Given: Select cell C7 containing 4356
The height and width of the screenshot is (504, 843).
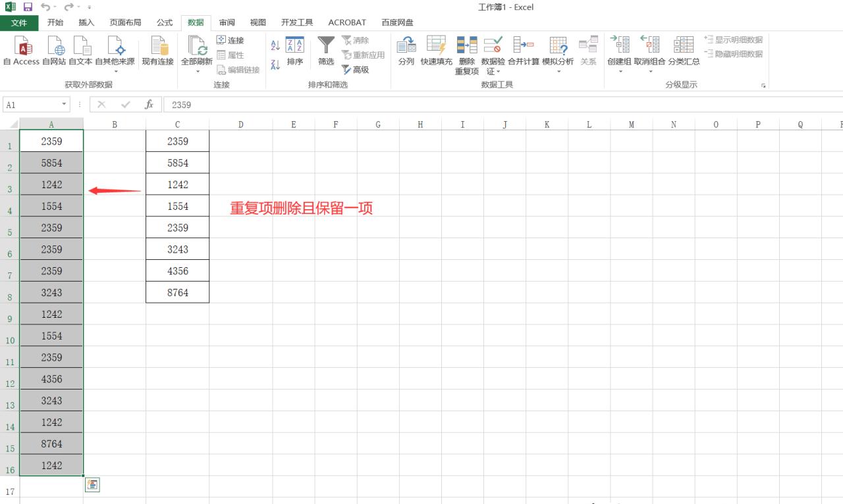Looking at the screenshot, I should (x=178, y=271).
